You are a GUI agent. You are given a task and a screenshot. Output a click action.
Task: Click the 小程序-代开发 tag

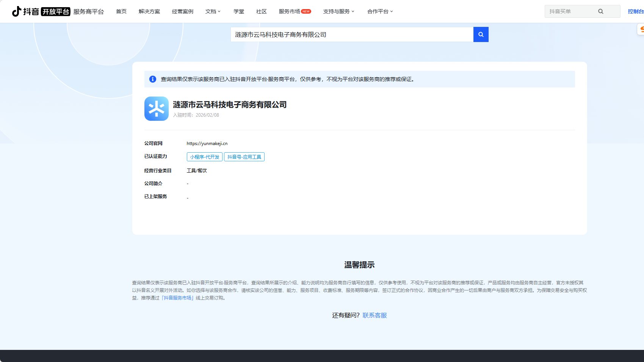[x=205, y=157]
